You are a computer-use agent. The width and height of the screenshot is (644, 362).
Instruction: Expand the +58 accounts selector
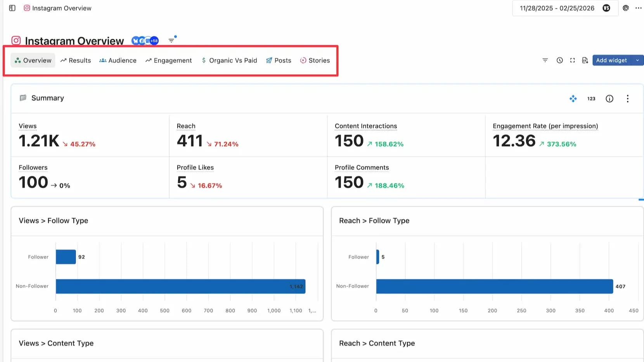pos(154,41)
